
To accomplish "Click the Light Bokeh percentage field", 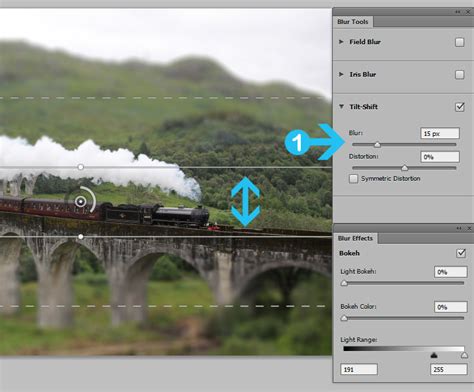I will pos(451,272).
